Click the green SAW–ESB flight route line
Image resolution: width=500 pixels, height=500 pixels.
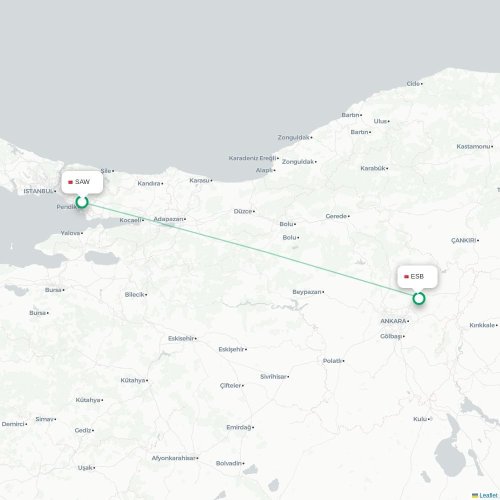pyautogui.click(x=250, y=250)
